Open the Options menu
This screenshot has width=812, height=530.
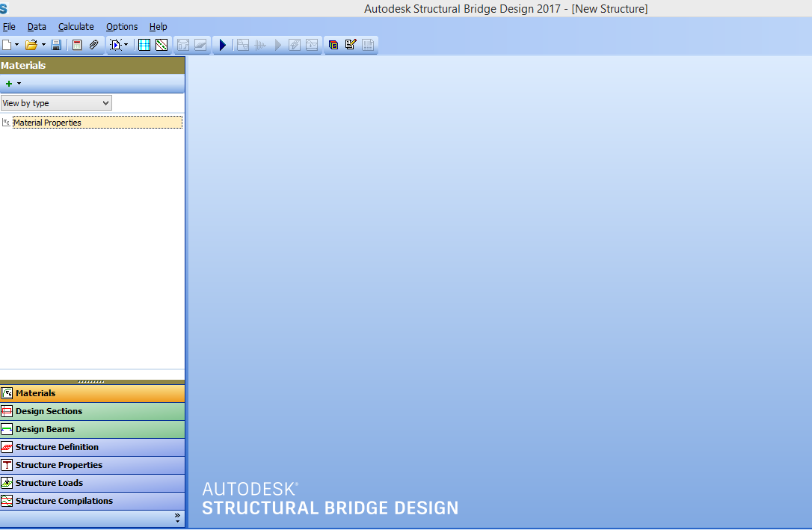(122, 27)
